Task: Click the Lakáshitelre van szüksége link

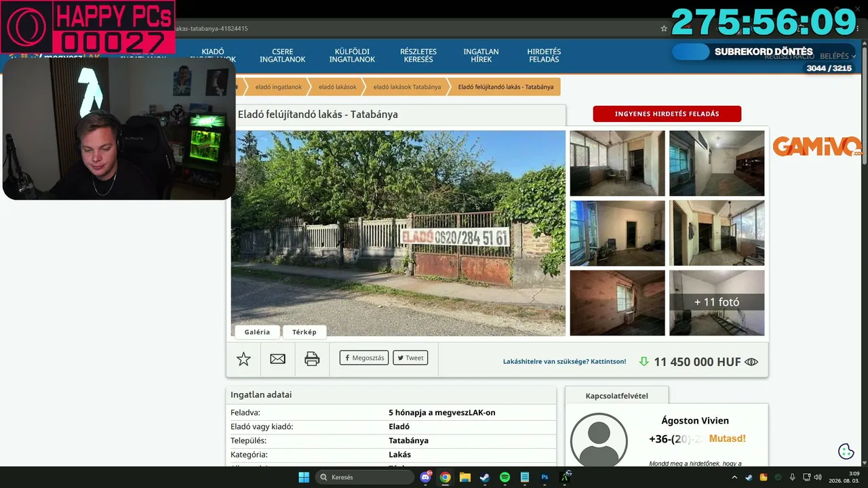Action: pos(564,362)
